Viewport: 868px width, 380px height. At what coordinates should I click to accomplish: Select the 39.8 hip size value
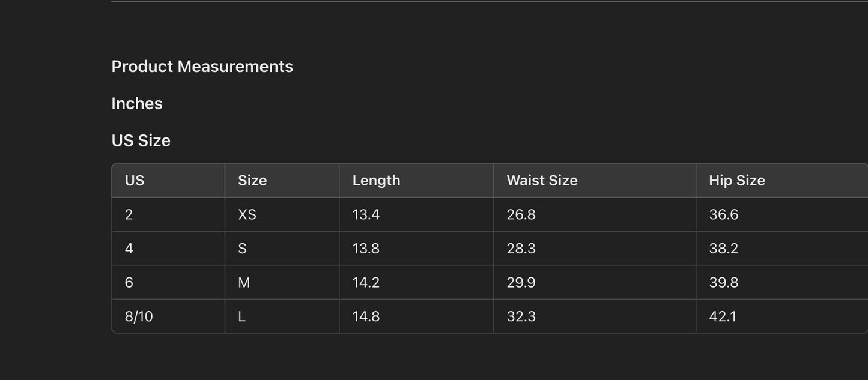click(723, 283)
